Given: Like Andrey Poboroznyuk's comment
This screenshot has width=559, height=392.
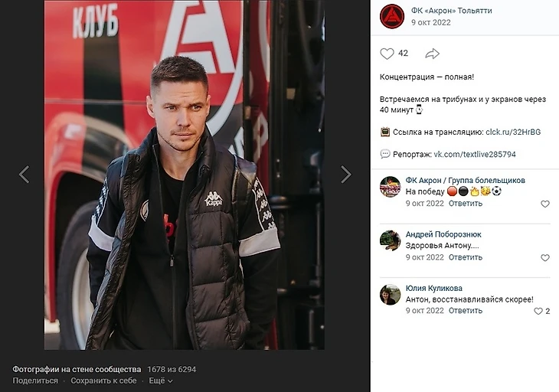Looking at the screenshot, I should click(545, 258).
